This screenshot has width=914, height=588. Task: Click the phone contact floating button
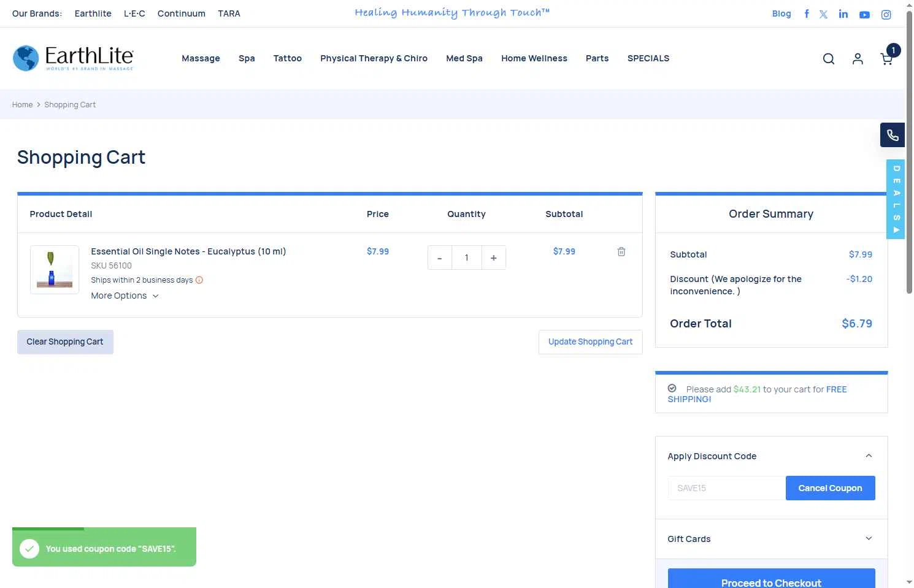pyautogui.click(x=893, y=135)
